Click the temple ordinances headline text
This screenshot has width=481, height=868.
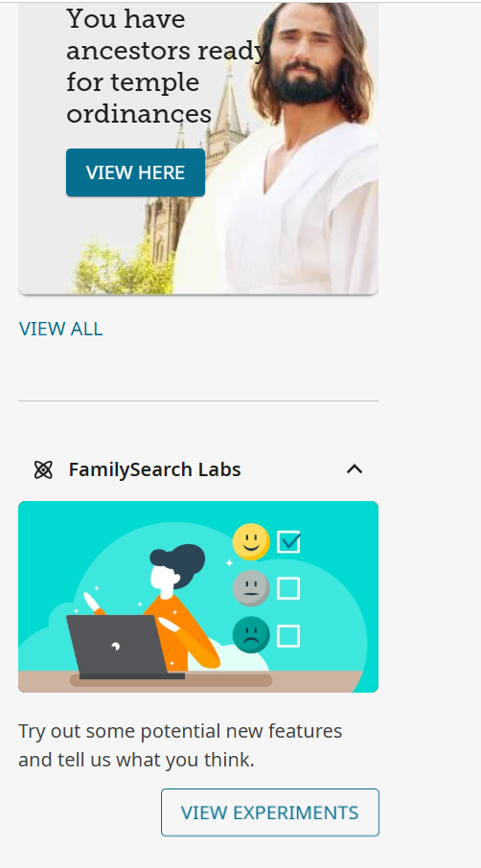point(166,66)
